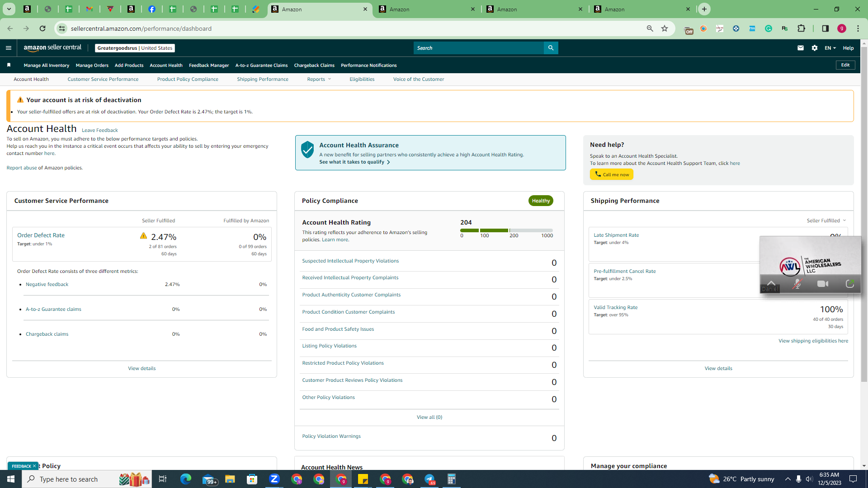Open the browser extensions puzzle icon

click(801, 28)
